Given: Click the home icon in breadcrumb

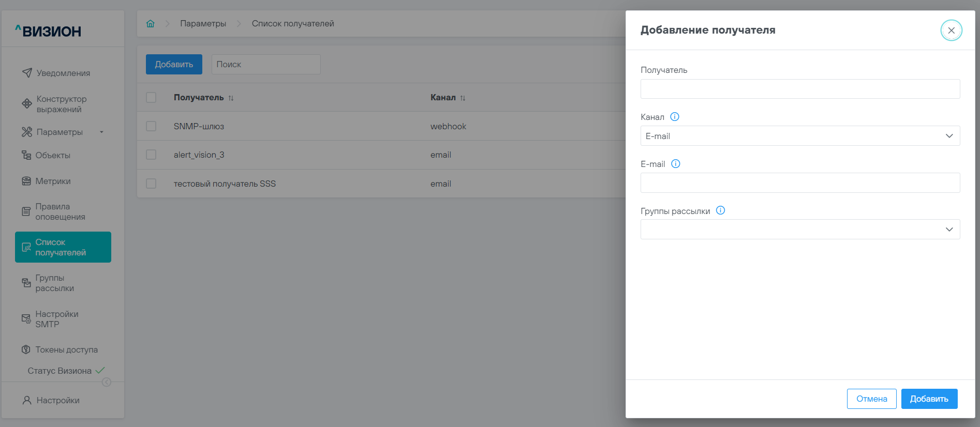Looking at the screenshot, I should pyautogui.click(x=151, y=24).
